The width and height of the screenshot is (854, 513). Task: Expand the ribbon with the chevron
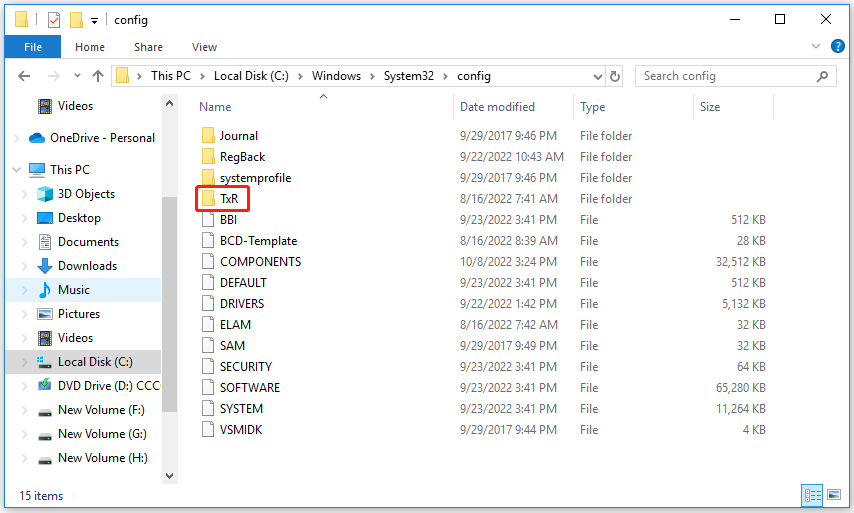(x=815, y=46)
